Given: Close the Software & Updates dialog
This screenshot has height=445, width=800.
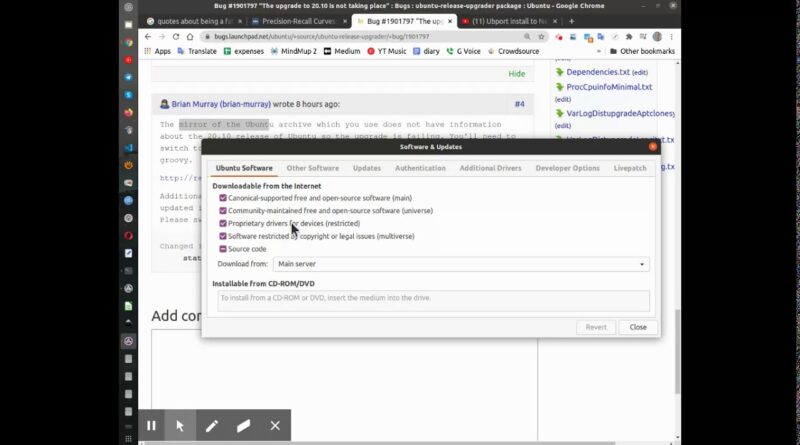Looking at the screenshot, I should point(653,146).
